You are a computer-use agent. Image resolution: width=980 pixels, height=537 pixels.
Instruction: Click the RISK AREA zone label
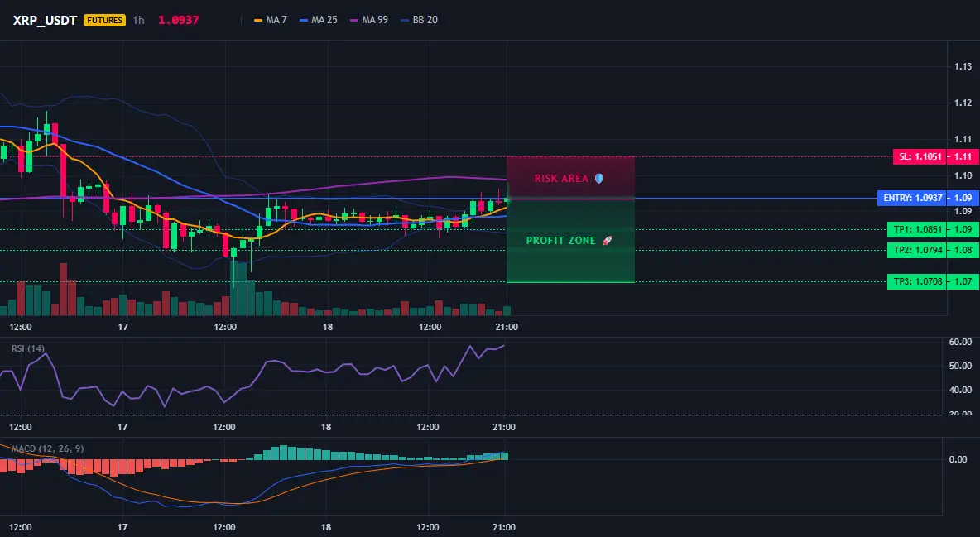coord(561,179)
